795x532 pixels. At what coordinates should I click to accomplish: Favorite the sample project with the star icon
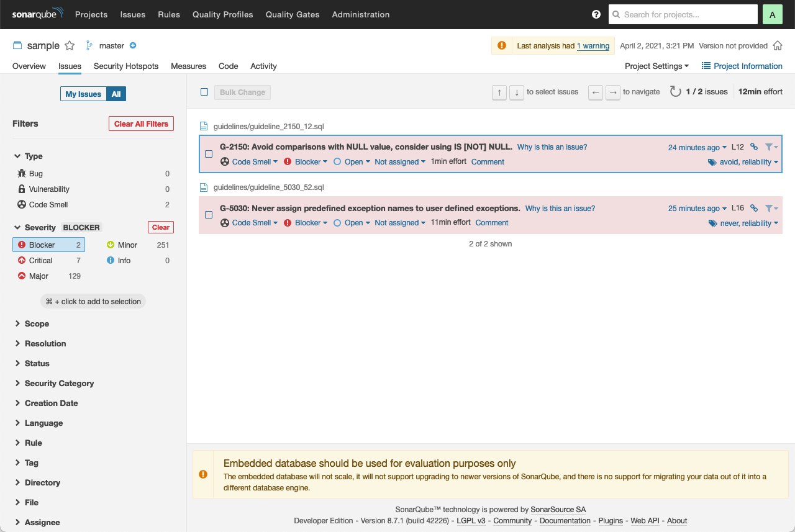coord(70,45)
